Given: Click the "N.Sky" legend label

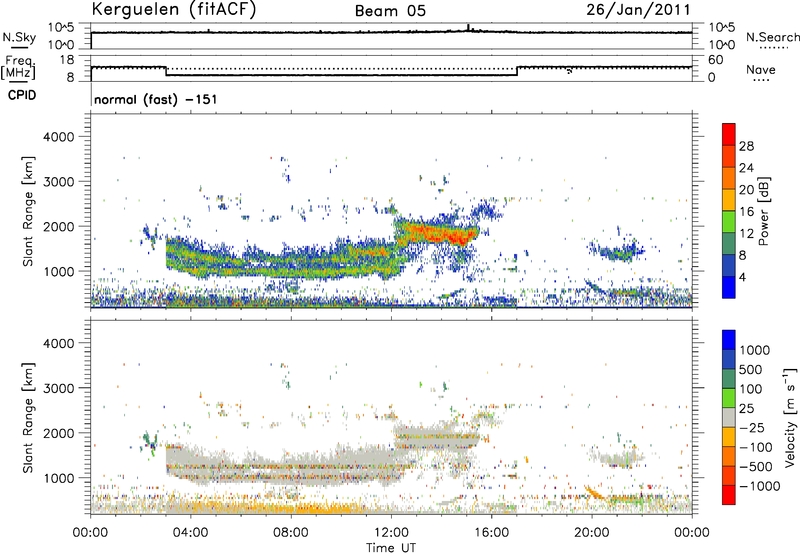Looking at the screenshot, I should pyautogui.click(x=19, y=37).
